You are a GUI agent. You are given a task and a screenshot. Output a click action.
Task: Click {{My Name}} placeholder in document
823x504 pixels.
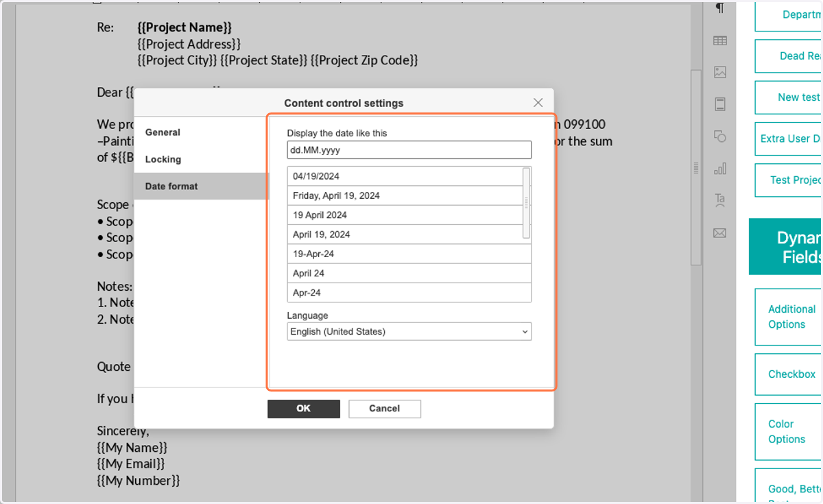[x=132, y=448]
